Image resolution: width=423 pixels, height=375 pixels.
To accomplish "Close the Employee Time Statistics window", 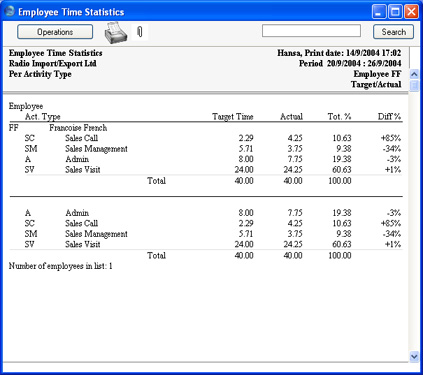I will [x=411, y=12].
